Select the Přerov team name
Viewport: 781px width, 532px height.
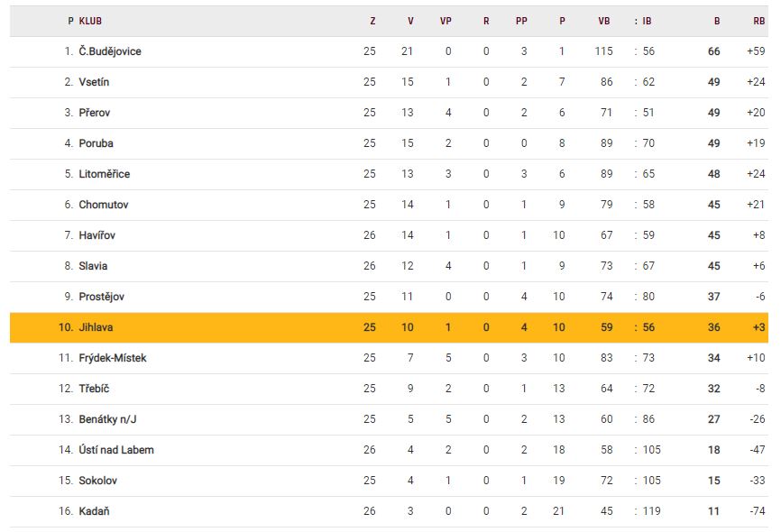94,113
